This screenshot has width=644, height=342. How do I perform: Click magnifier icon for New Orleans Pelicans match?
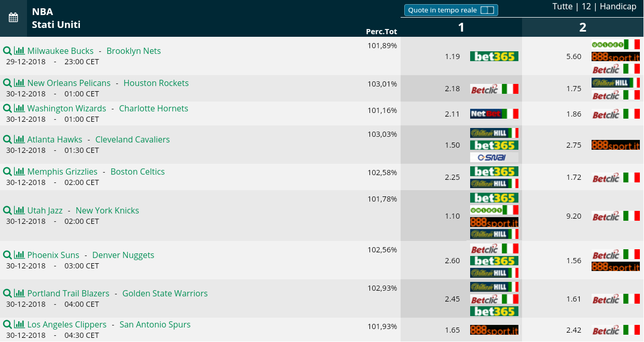[x=7, y=83]
